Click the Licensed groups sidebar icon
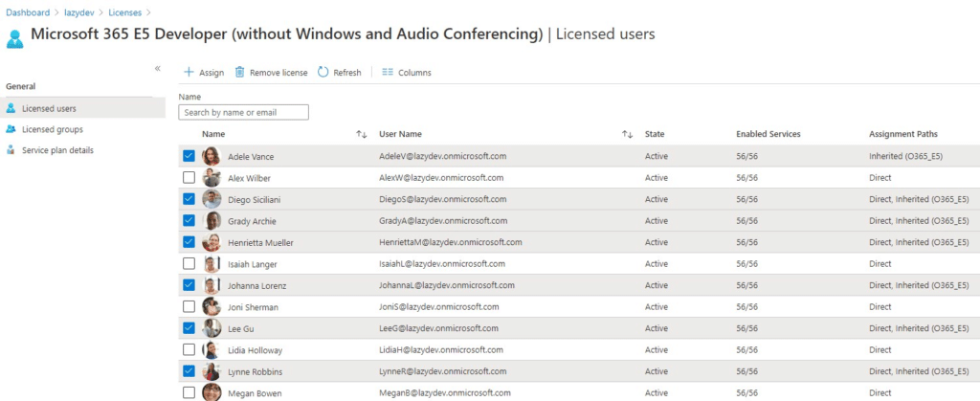Viewport: 980px width, 401px height. 11,129
